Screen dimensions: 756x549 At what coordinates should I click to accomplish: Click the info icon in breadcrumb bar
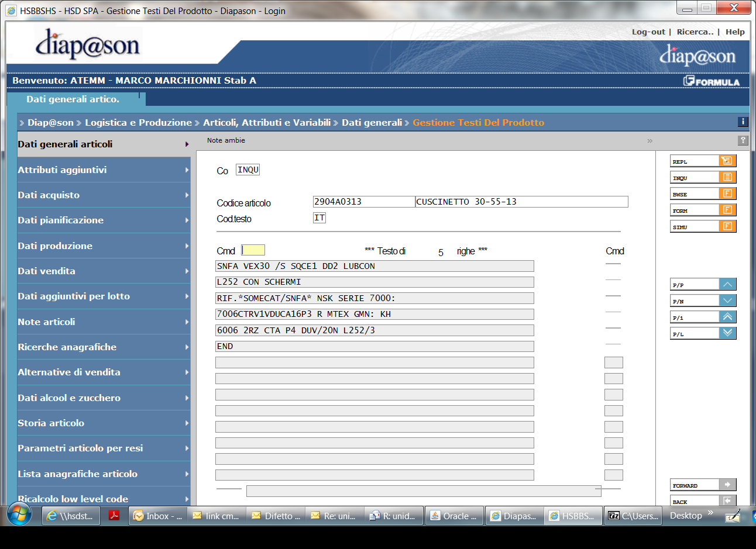[x=743, y=122]
